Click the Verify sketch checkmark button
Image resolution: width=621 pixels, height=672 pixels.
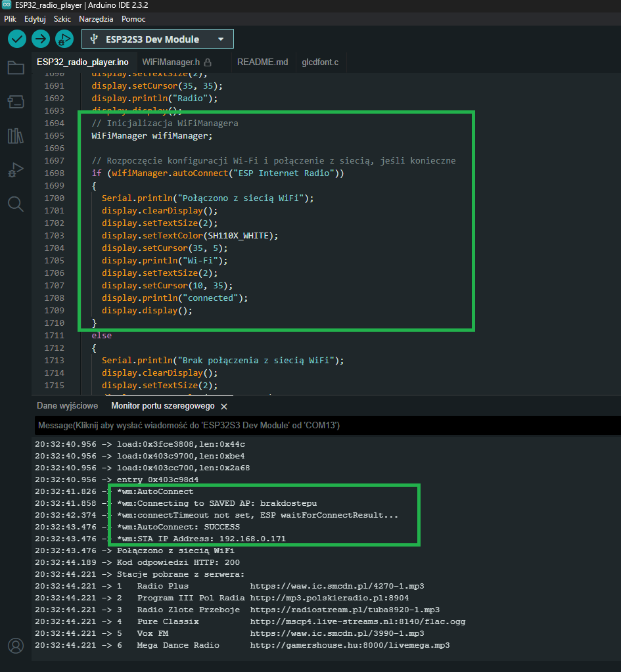pos(17,39)
